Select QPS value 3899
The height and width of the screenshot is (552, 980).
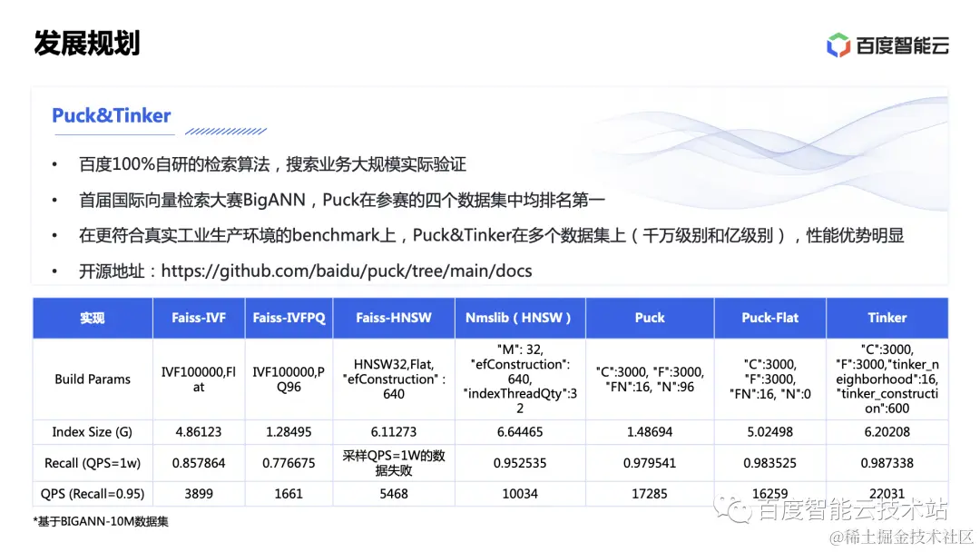click(x=199, y=494)
